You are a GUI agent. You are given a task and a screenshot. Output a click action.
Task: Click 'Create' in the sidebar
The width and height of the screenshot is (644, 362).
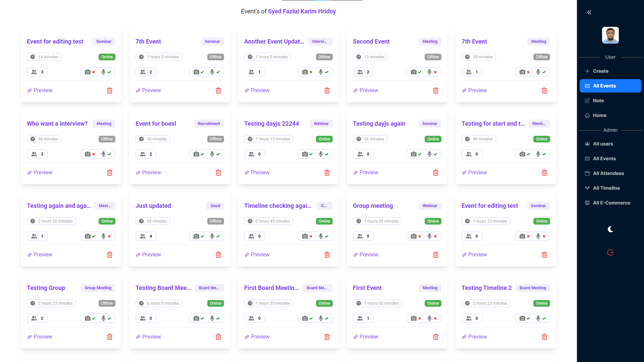[x=597, y=71]
